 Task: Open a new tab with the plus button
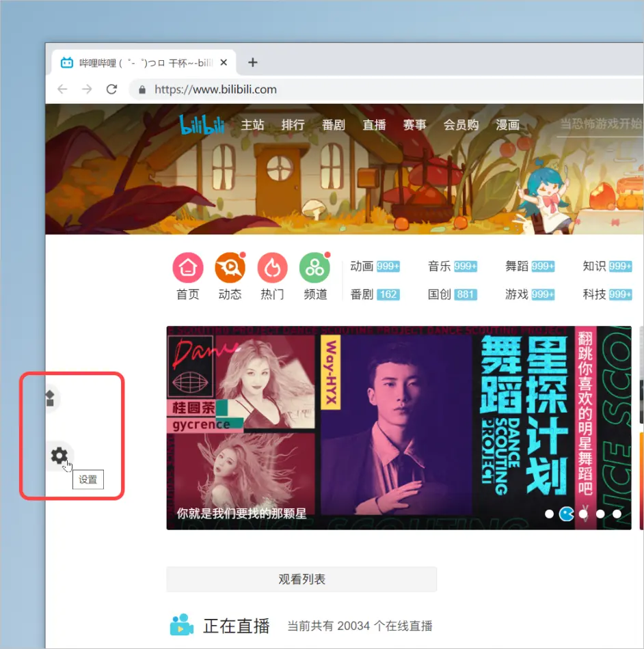(253, 62)
